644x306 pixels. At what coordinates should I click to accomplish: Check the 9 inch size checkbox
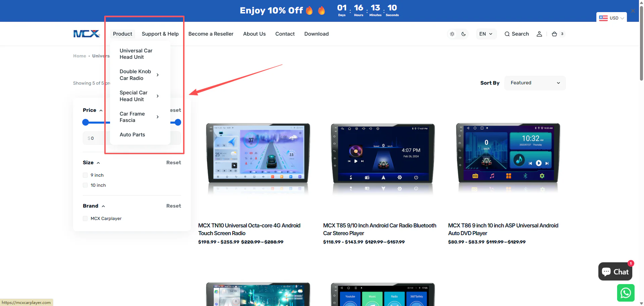85,175
